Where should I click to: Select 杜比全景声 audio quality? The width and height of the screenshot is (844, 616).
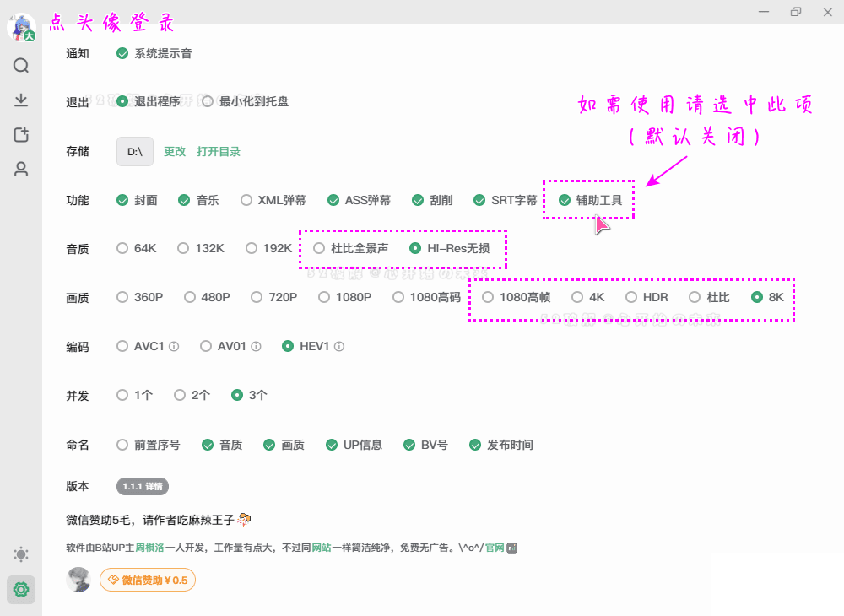pos(318,248)
